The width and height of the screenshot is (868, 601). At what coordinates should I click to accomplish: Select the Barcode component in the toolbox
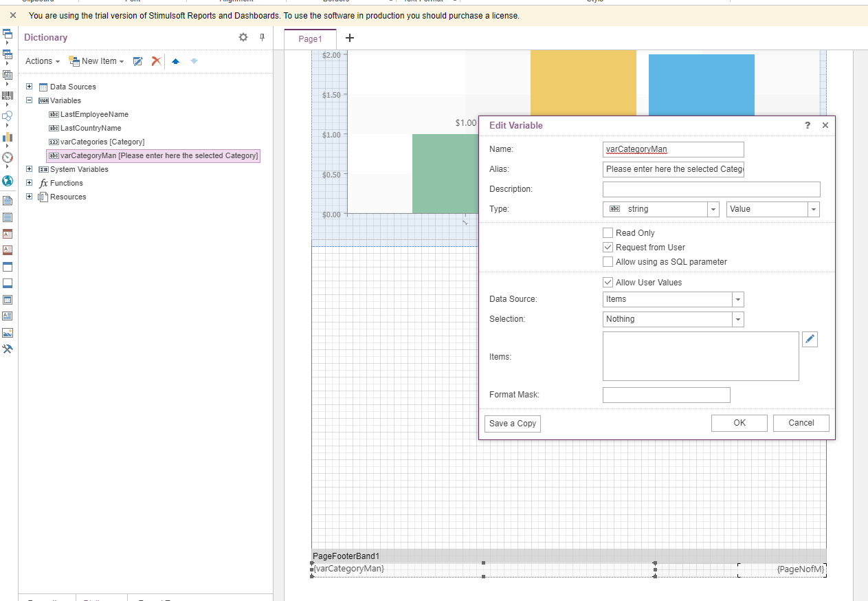tap(8, 96)
